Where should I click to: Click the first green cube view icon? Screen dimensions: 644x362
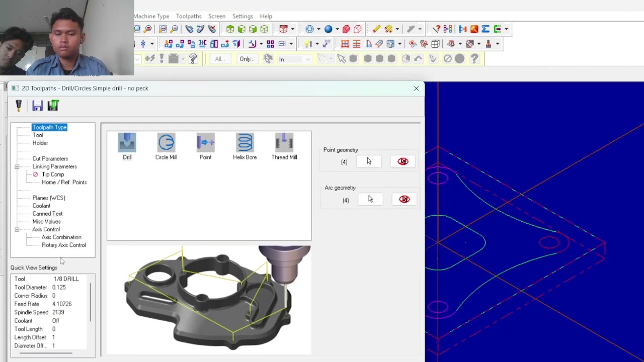230,29
